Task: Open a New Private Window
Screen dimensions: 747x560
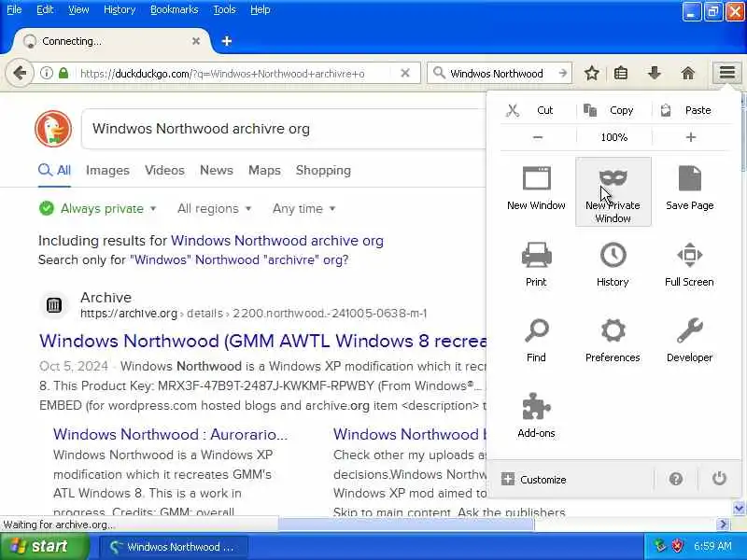Action: pyautogui.click(x=613, y=191)
